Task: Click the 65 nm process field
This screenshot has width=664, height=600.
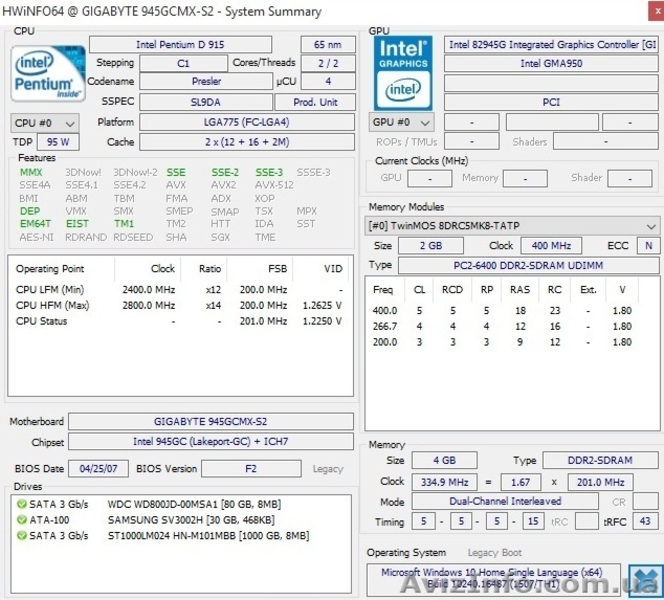Action: click(328, 44)
